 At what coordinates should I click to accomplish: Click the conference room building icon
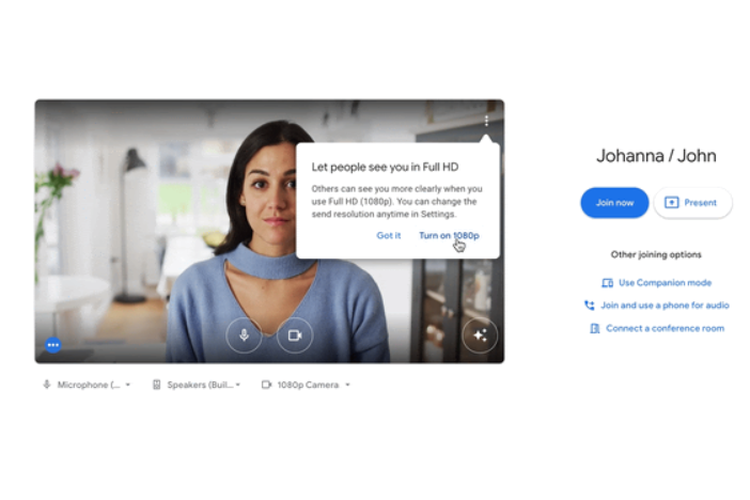pyautogui.click(x=594, y=328)
